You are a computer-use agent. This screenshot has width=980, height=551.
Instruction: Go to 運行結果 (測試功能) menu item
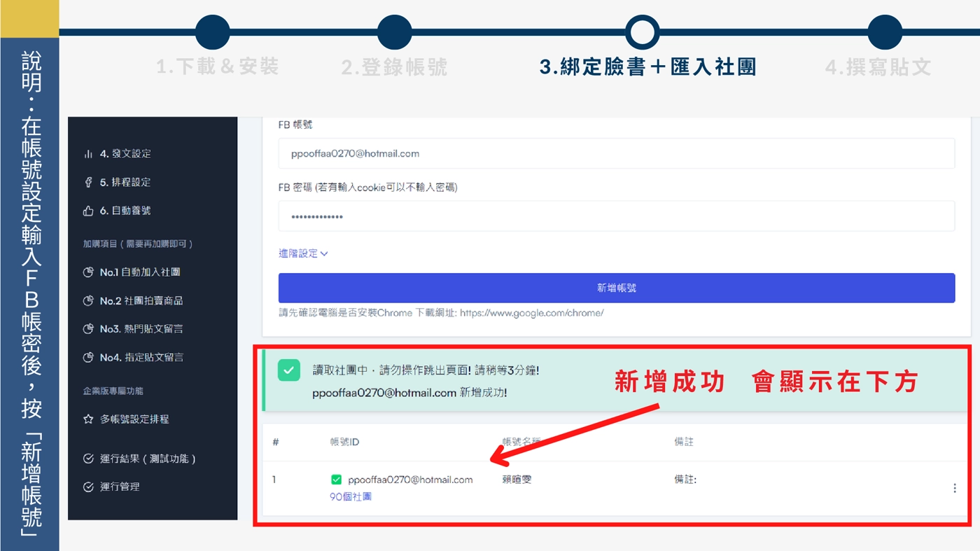[x=147, y=459]
